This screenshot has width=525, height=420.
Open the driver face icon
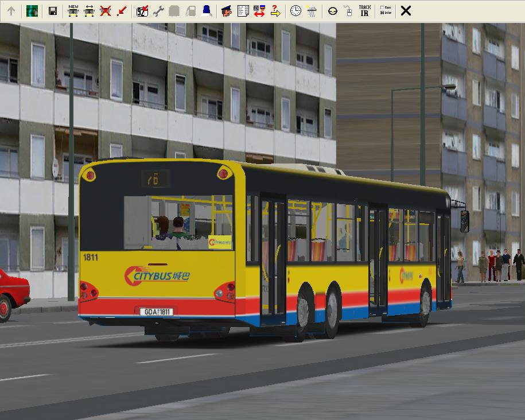pyautogui.click(x=227, y=11)
